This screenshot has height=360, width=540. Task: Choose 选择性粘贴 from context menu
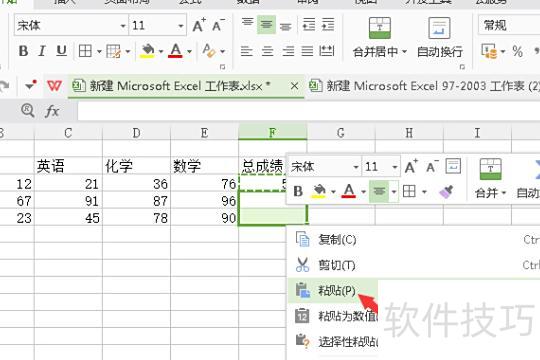click(333, 341)
